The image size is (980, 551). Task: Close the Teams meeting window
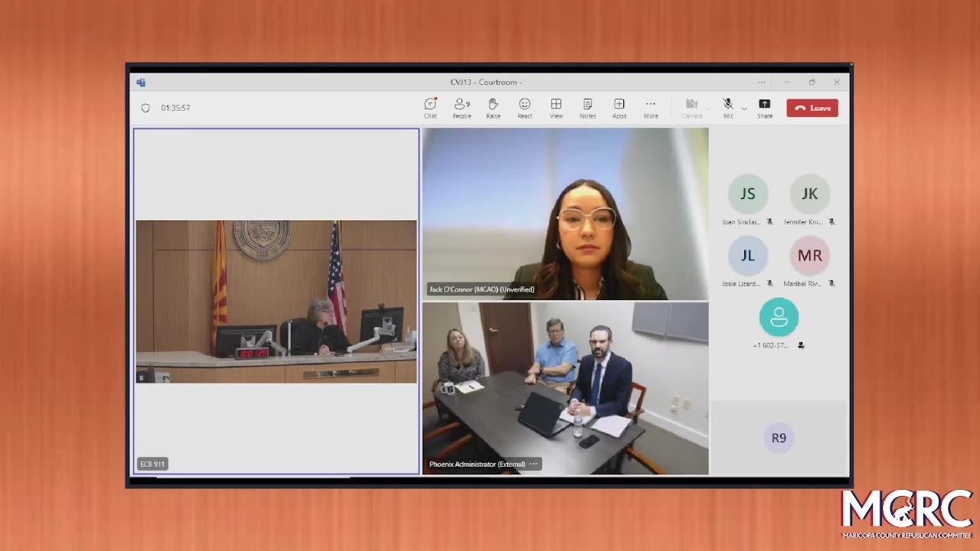point(837,82)
